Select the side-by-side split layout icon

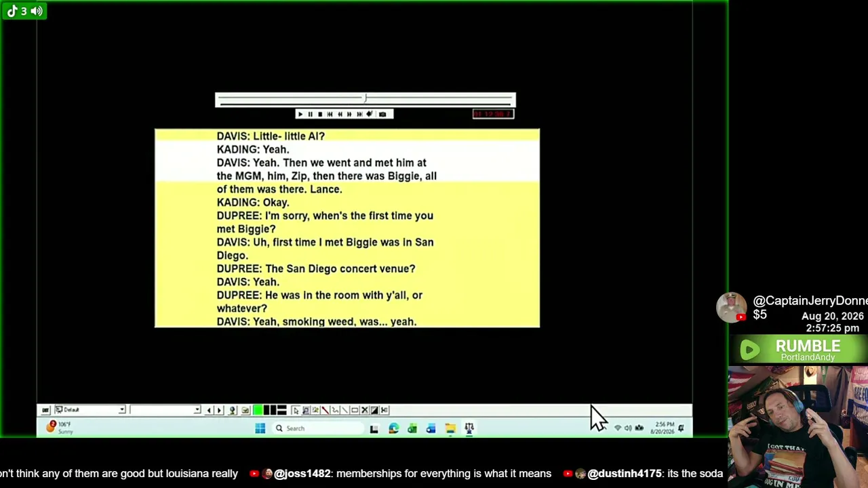(270, 409)
